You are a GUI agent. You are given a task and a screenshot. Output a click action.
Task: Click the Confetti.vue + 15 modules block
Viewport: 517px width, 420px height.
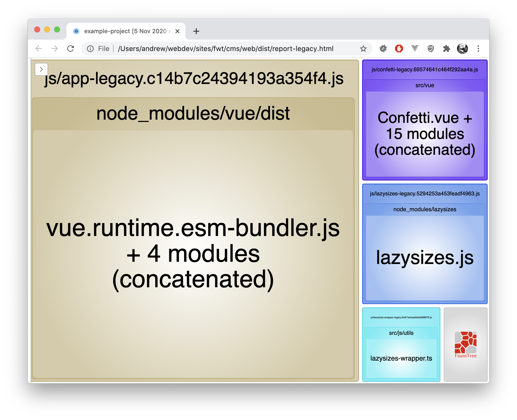pos(425,134)
